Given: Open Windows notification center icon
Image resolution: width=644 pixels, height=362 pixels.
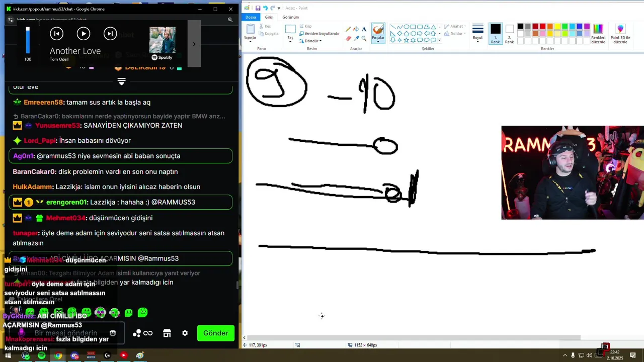Looking at the screenshot, I should (633, 355).
